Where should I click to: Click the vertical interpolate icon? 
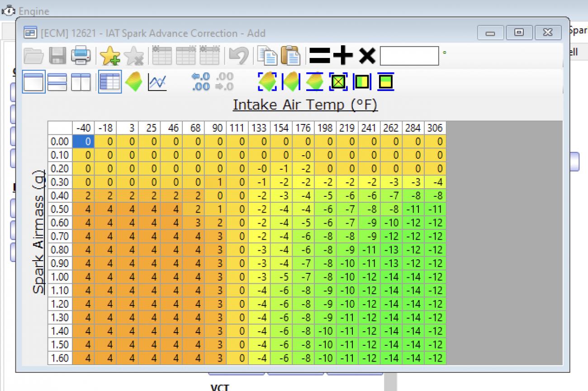coord(314,82)
